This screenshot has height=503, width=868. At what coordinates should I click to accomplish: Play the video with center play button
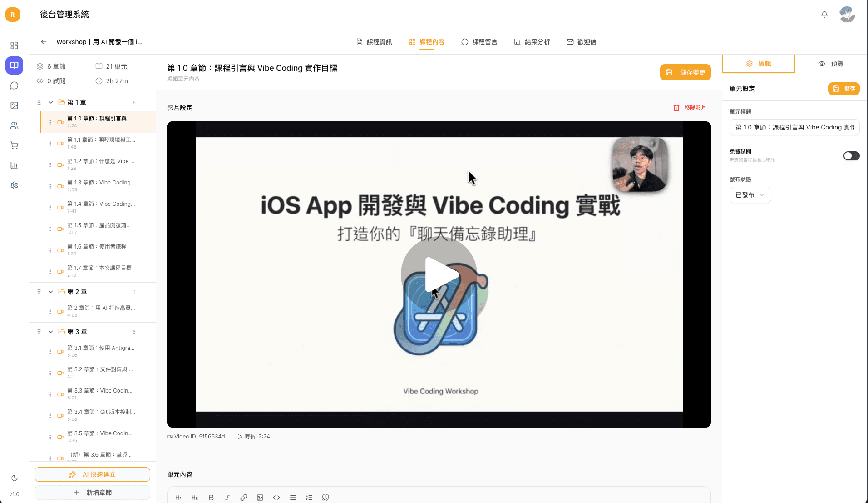439,274
